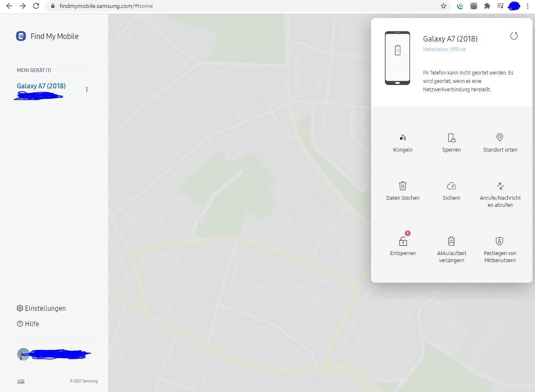Select Galaxy A7 (2018) in the device list
Image resolution: width=535 pixels, height=392 pixels.
click(x=41, y=86)
